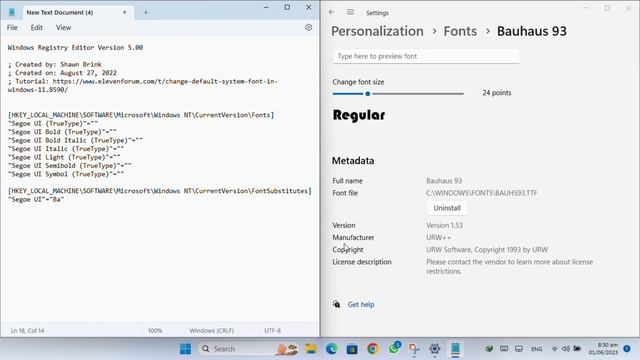Click zoom level 100% in Notepad status bar
Image resolution: width=640 pixels, height=360 pixels.
click(x=155, y=331)
